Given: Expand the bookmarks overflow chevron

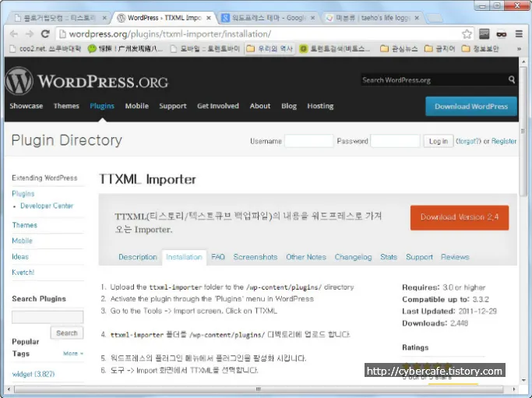Looking at the screenshot, I should pos(519,49).
